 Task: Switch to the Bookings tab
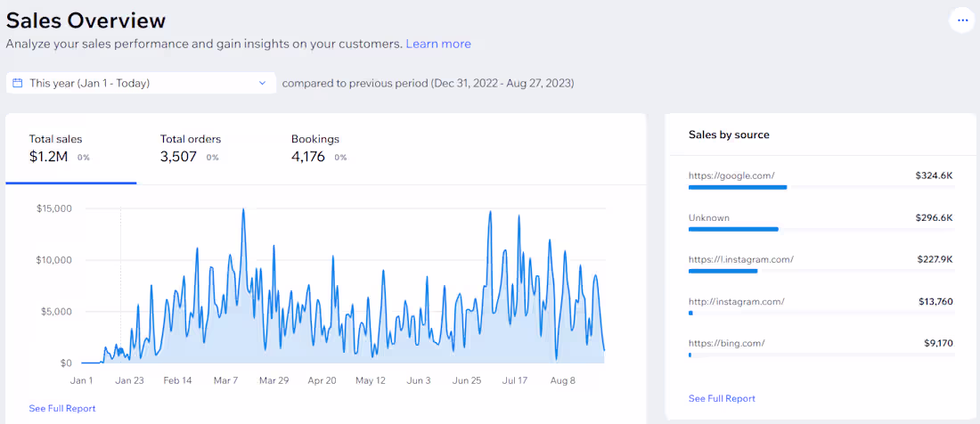point(333,150)
